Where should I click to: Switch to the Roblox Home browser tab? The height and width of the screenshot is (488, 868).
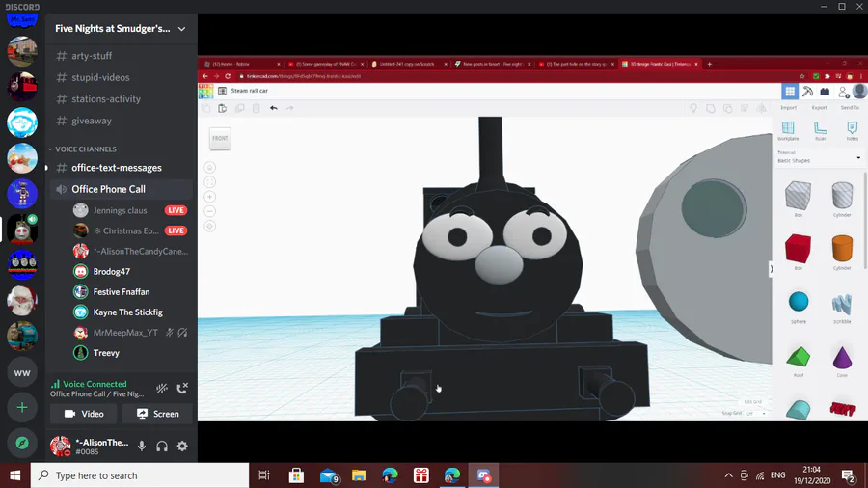(242, 65)
